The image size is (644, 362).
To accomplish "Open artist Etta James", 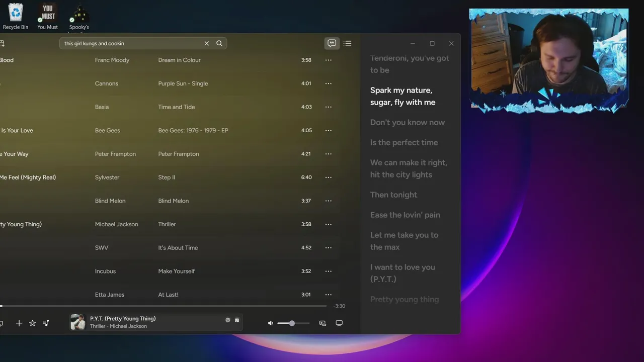I will [110, 295].
